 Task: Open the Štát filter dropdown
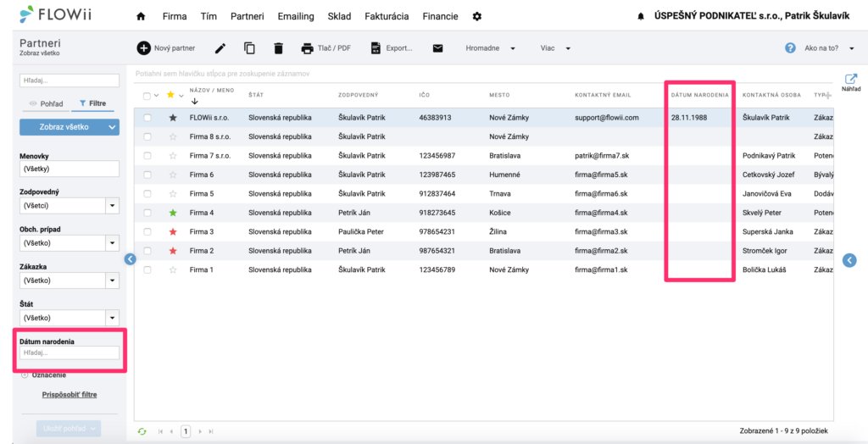point(113,318)
